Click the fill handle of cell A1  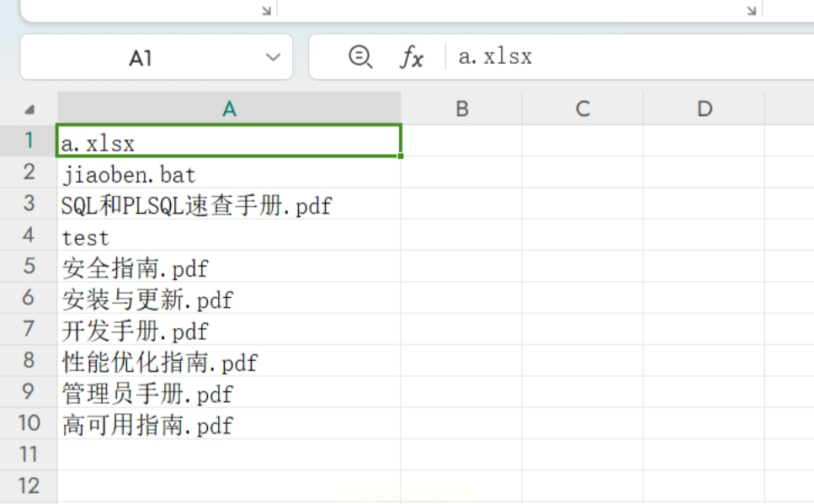pos(401,156)
